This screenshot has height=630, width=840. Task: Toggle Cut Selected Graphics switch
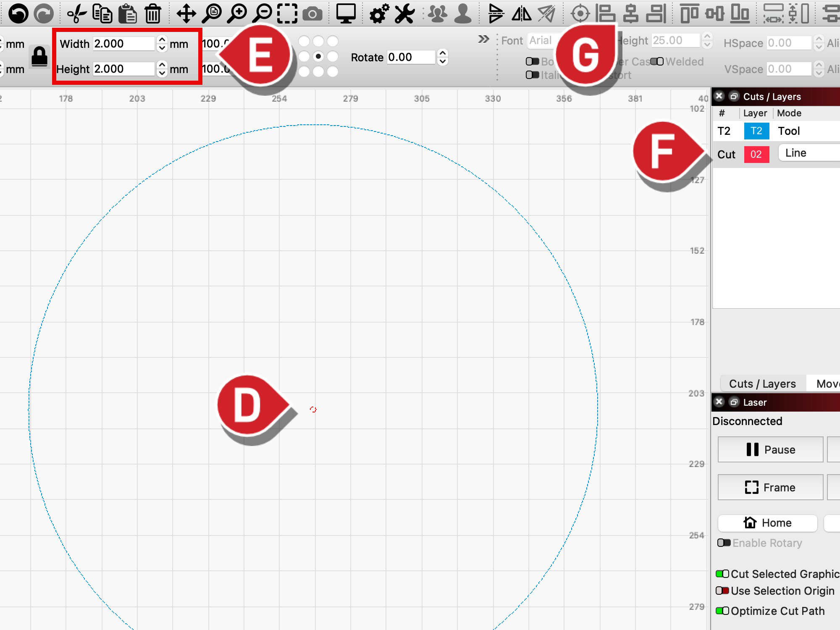[x=722, y=574]
